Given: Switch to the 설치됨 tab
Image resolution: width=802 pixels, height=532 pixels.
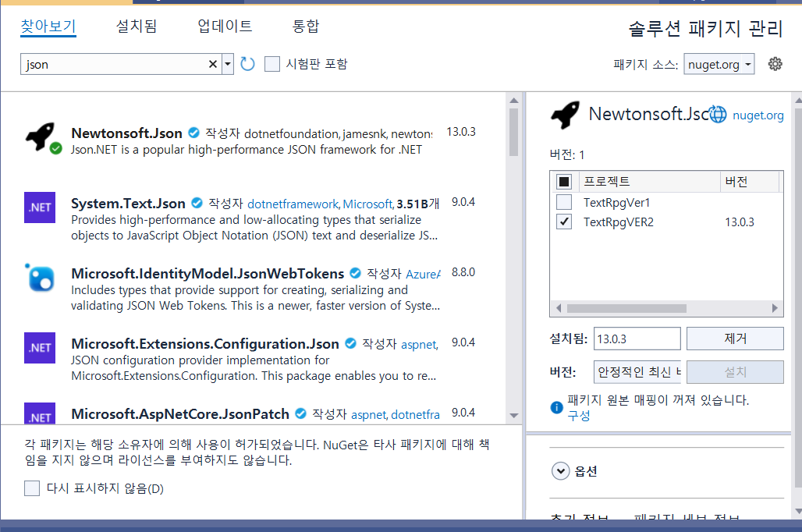Looking at the screenshot, I should (x=136, y=26).
